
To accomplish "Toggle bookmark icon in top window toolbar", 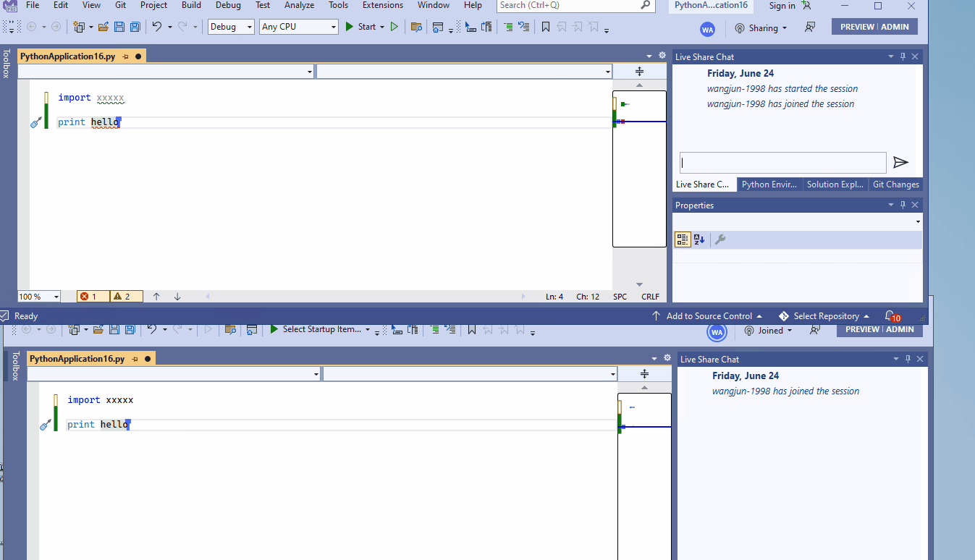I will 546,27.
